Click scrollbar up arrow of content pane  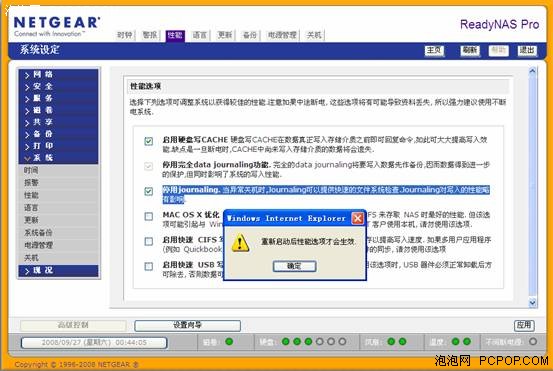pyautogui.click(x=533, y=71)
